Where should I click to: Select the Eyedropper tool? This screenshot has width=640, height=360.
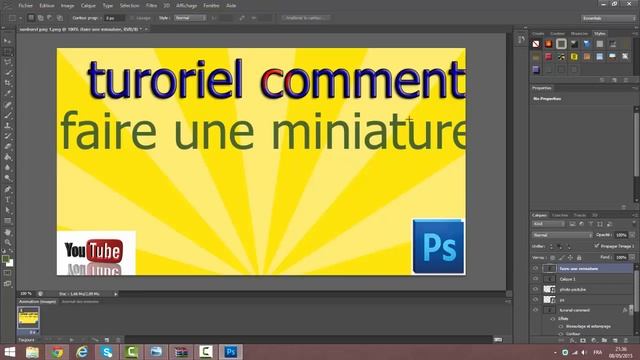click(7, 93)
